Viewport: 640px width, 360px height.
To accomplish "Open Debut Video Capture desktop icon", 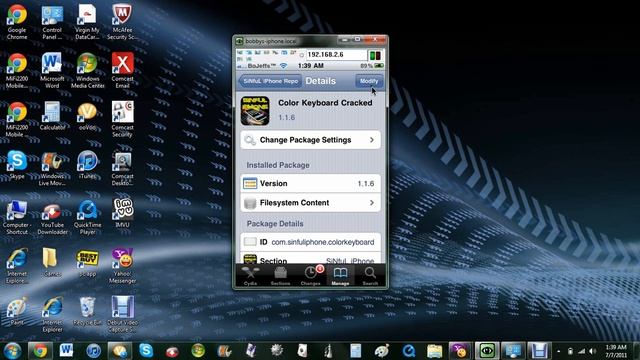I will tap(122, 314).
